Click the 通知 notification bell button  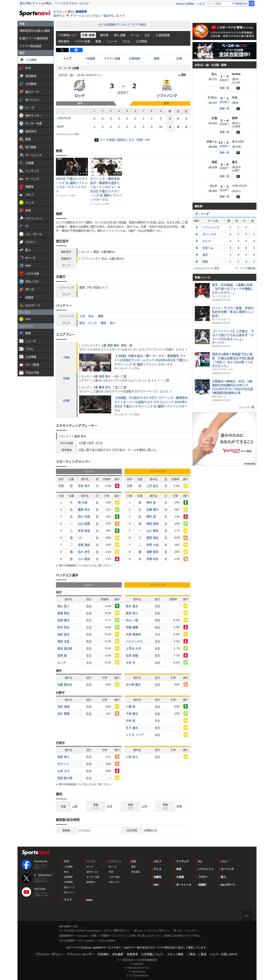tap(182, 75)
